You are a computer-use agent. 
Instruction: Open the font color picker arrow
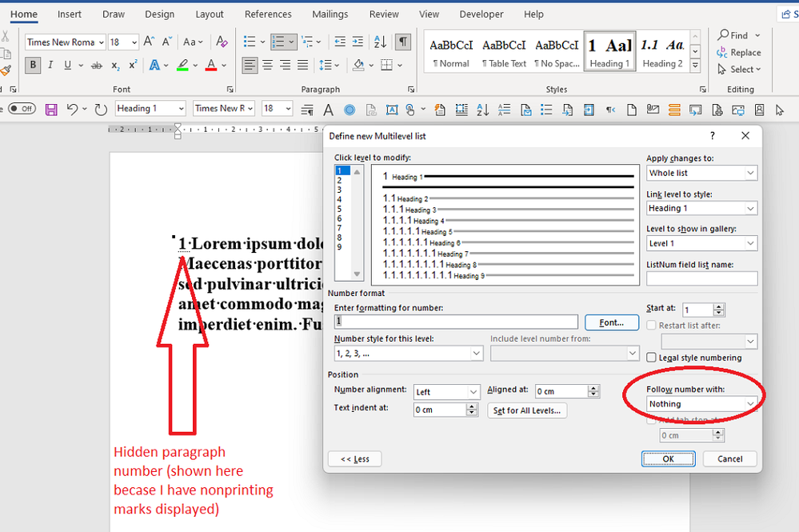[224, 66]
